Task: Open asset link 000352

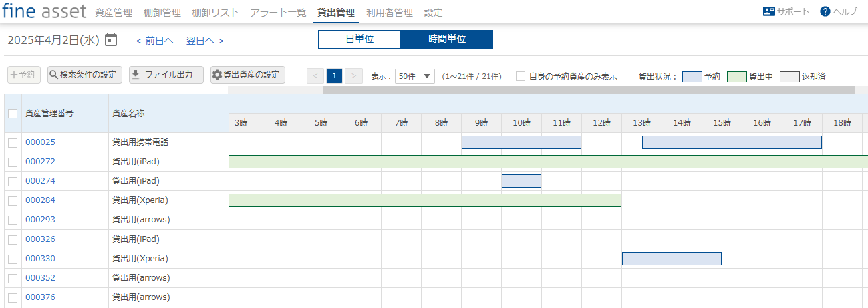Action: point(40,278)
